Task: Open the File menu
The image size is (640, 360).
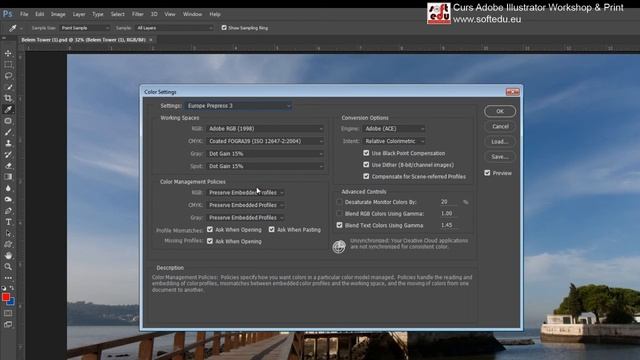Action: click(24, 14)
